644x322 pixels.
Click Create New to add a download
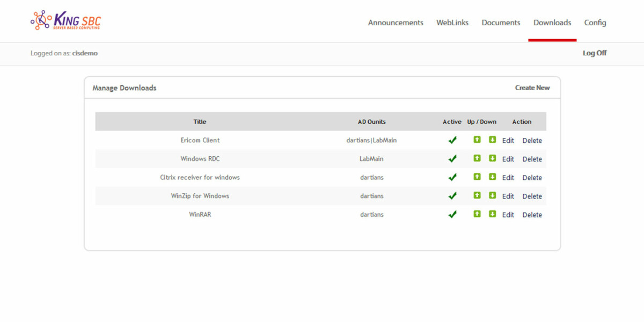[x=532, y=87]
